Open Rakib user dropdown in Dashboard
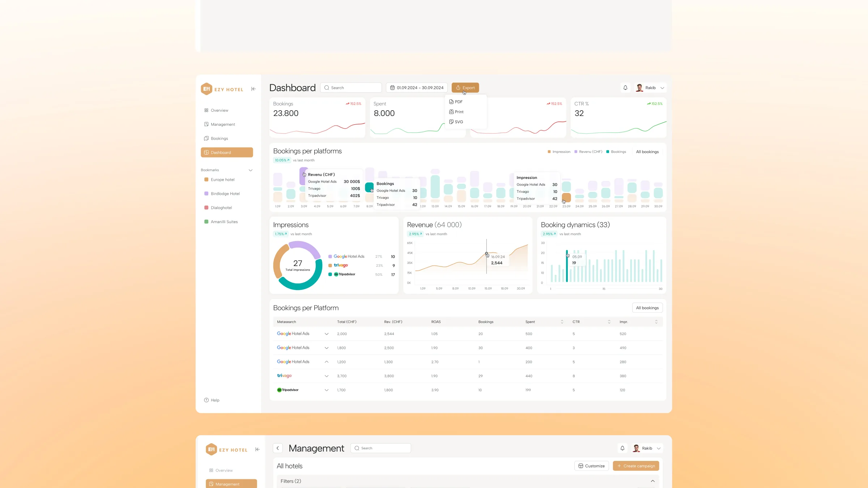868x488 pixels. coord(662,88)
